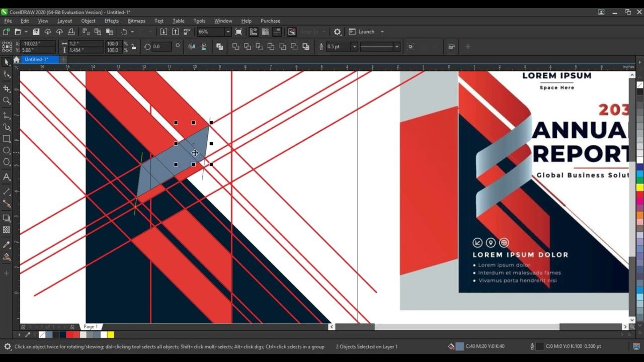Click the Save floppy disk icon
Viewport: 644px width, 362px height.
pyautogui.click(x=36, y=32)
